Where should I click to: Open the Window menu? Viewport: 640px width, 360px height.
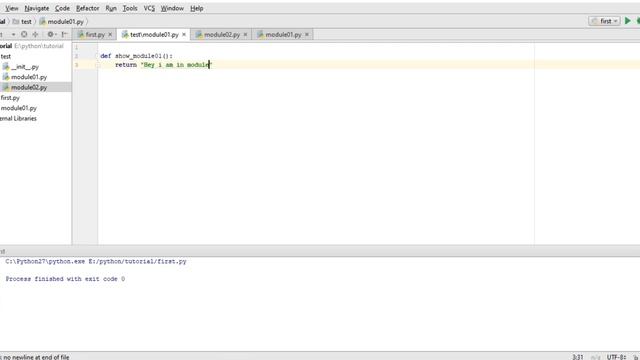(x=172, y=8)
